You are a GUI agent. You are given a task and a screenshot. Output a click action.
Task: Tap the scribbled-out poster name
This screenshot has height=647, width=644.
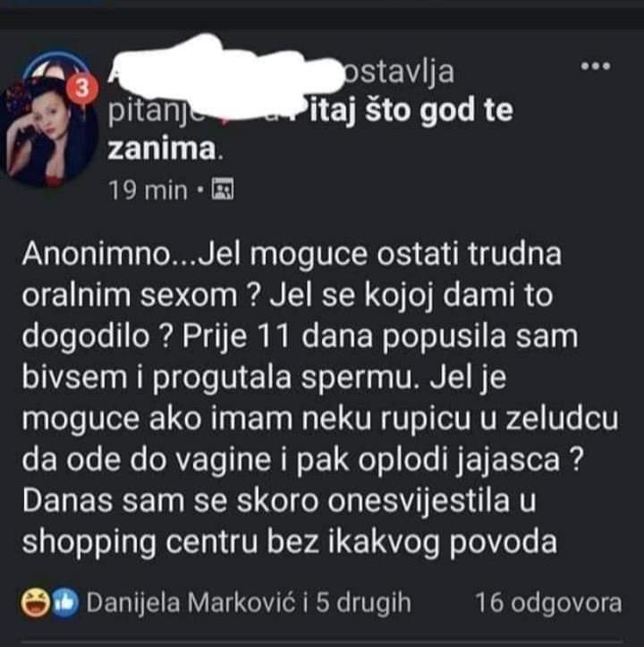[227, 70]
